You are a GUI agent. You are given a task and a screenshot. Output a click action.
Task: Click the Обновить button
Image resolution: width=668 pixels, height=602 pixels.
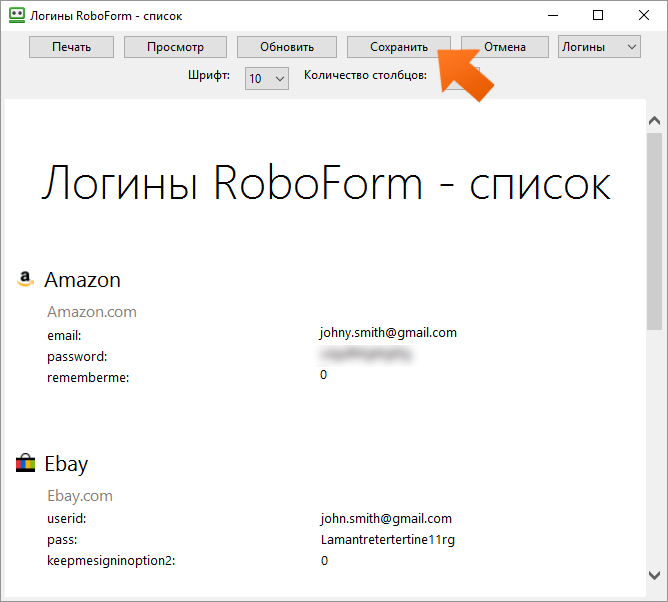pyautogui.click(x=287, y=47)
